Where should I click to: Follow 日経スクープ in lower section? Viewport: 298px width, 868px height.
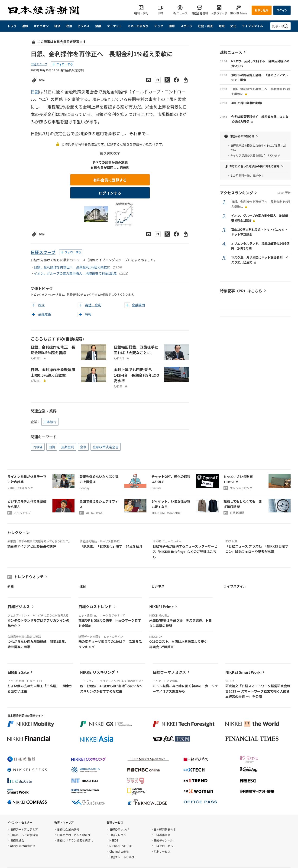tap(71, 252)
